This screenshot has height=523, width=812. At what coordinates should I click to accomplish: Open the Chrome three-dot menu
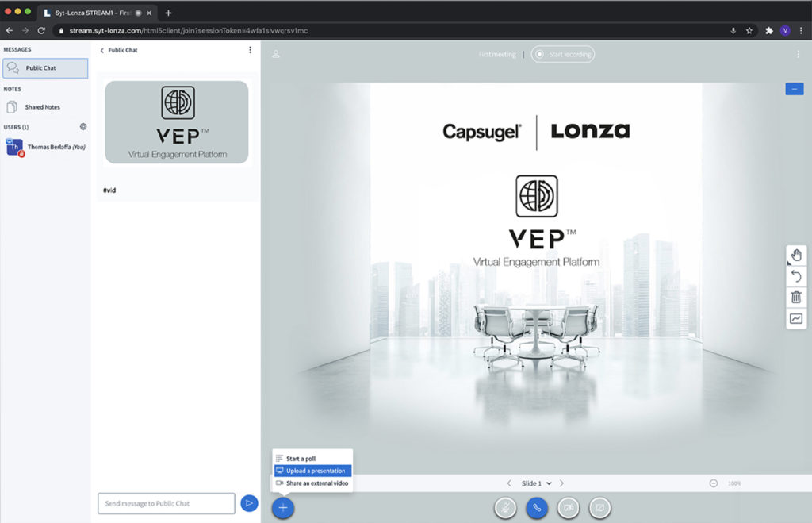tap(801, 31)
